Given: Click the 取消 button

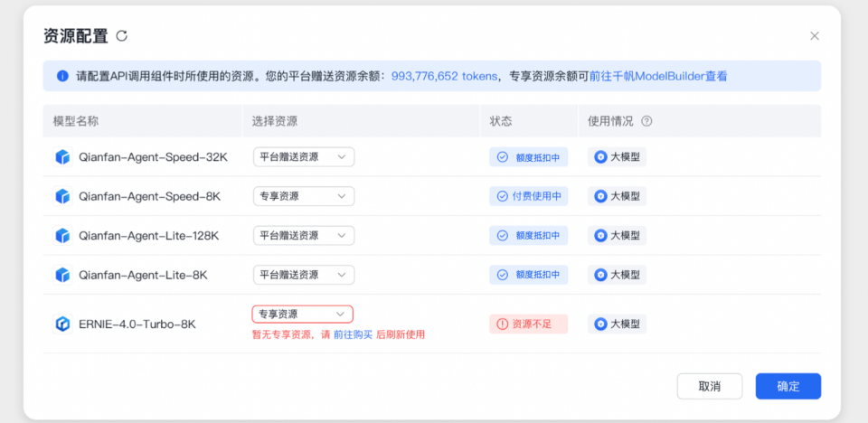Looking at the screenshot, I should pos(710,387).
